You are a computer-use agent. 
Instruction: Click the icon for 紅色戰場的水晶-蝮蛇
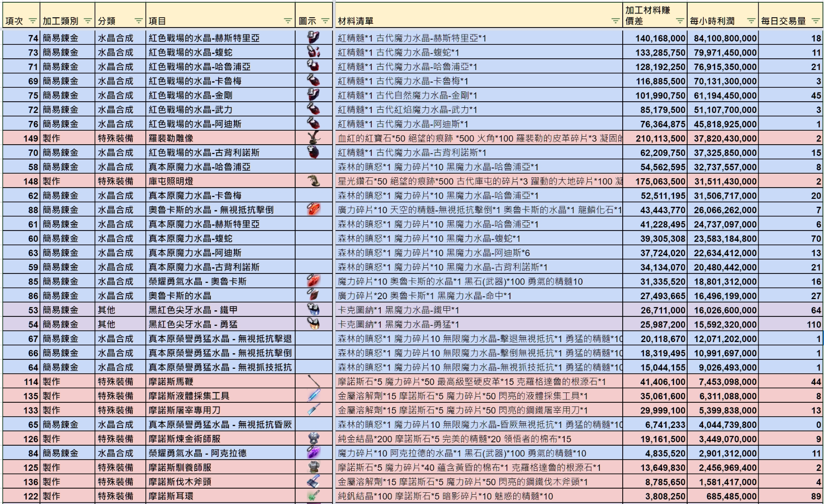coord(313,52)
